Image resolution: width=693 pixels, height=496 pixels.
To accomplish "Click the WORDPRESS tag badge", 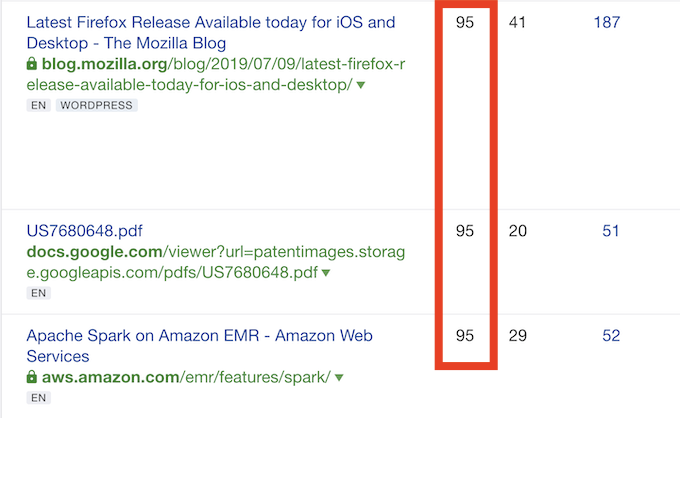I will click(96, 105).
